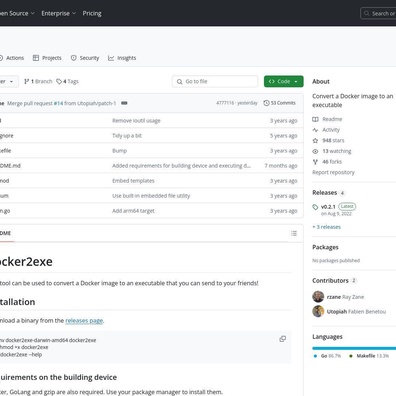Viewport: 396px width, 396px height.
Task: Open the Open Source dropdown menu
Action: (x=17, y=13)
